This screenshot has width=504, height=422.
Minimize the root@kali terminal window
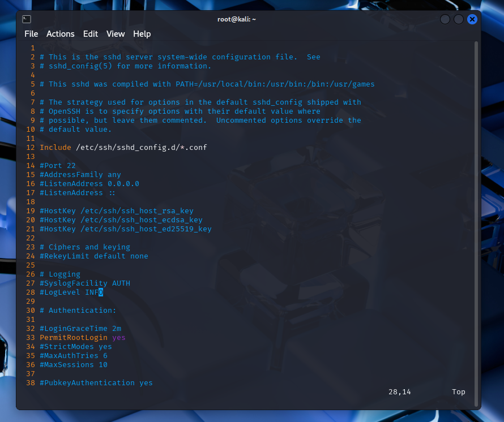point(445,19)
